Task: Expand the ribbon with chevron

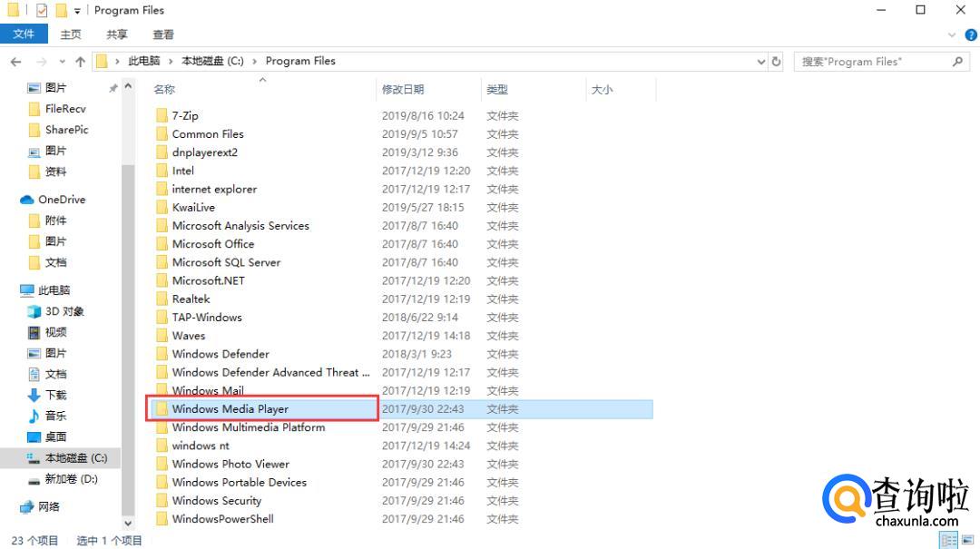Action: click(x=952, y=35)
